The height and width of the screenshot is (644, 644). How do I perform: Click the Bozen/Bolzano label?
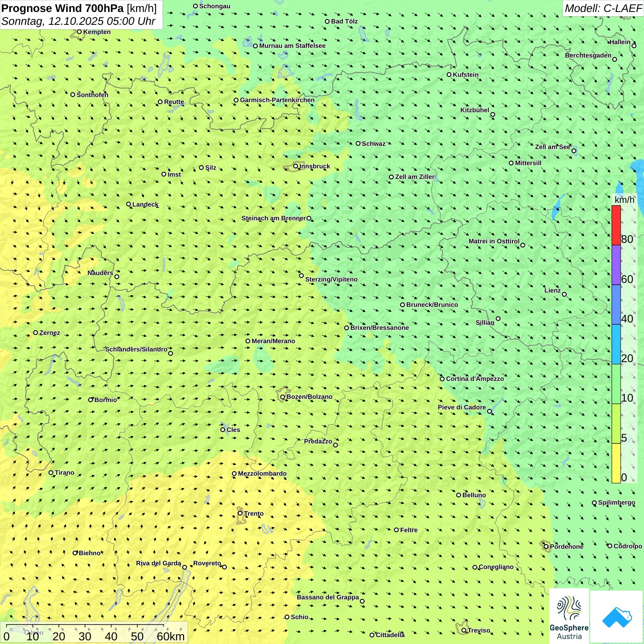[x=309, y=397]
